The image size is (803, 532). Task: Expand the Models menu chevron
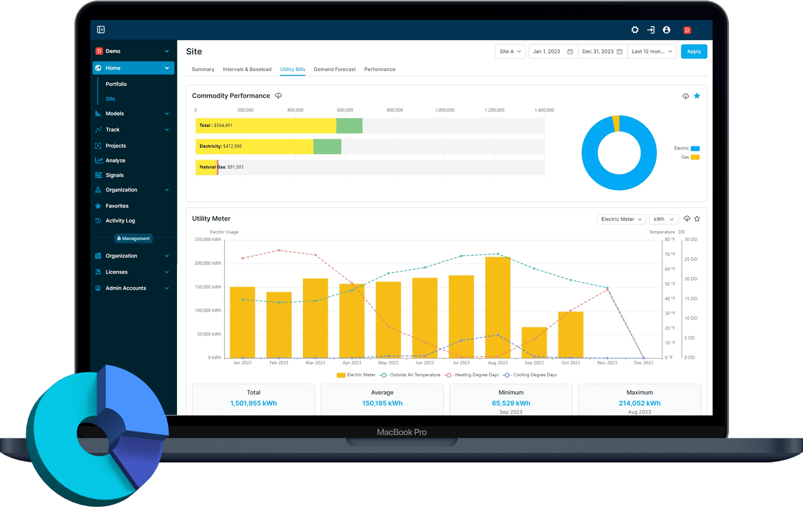pos(167,114)
